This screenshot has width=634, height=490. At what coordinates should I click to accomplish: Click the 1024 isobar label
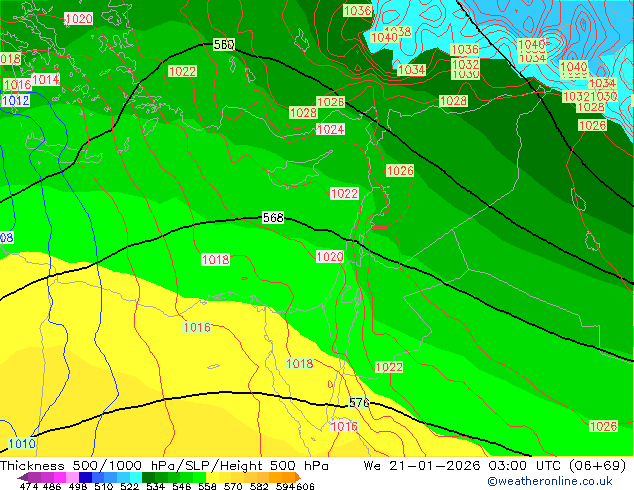click(x=330, y=129)
